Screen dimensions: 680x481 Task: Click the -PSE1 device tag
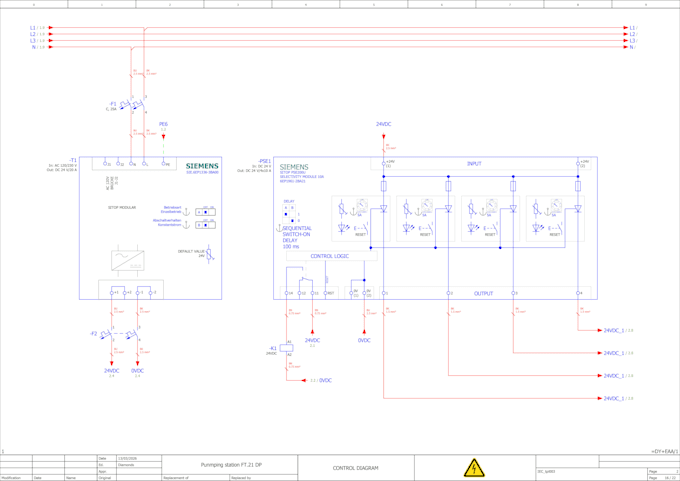(x=265, y=161)
